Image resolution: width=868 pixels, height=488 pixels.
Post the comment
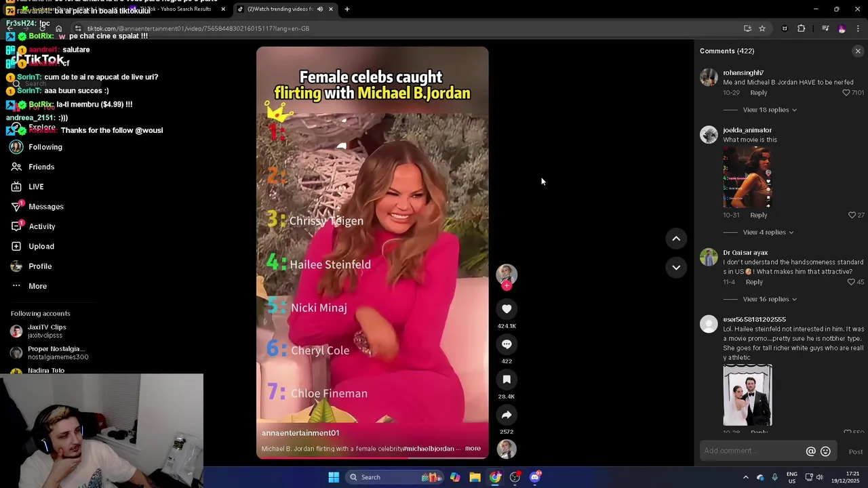[856, 452]
